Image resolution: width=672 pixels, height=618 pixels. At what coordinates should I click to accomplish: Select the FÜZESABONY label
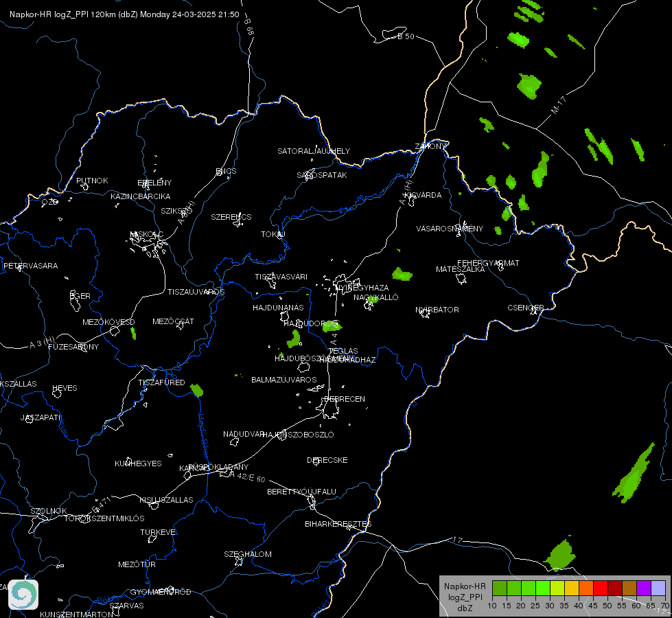point(73,347)
